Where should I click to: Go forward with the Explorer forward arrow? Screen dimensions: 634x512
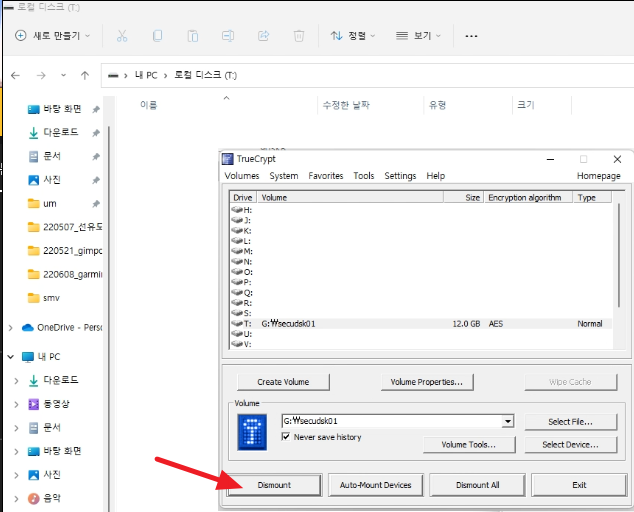click(x=41, y=75)
